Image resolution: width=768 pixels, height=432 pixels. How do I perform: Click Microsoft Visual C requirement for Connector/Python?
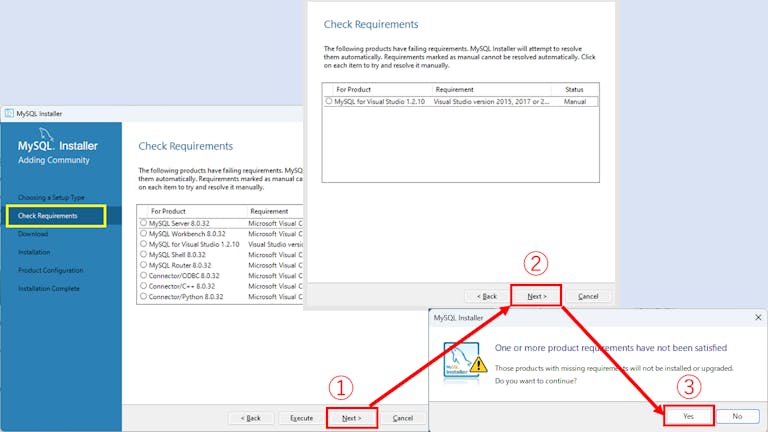tap(275, 297)
